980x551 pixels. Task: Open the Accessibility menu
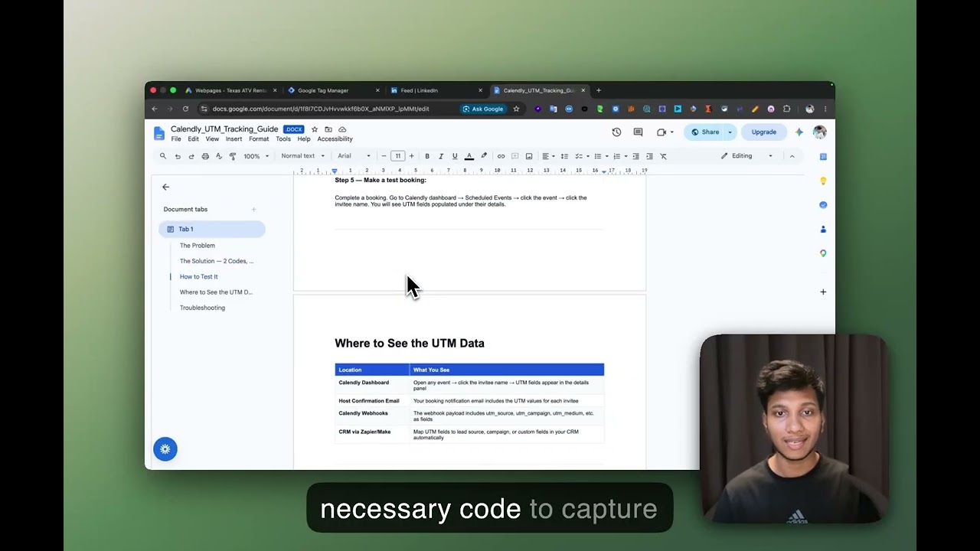(x=335, y=139)
